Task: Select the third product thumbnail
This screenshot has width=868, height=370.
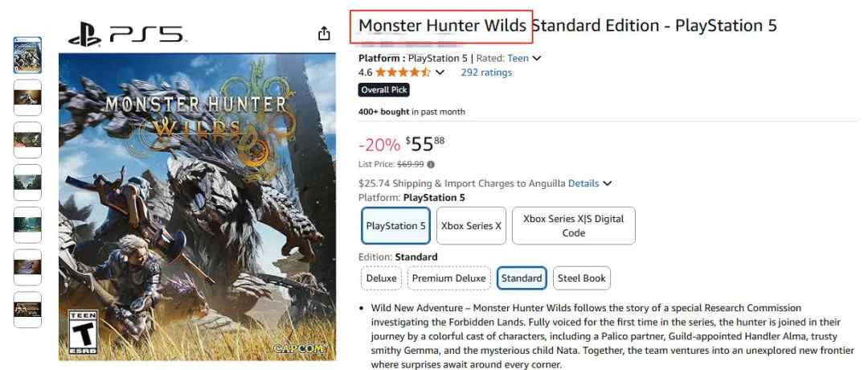Action: [x=27, y=140]
